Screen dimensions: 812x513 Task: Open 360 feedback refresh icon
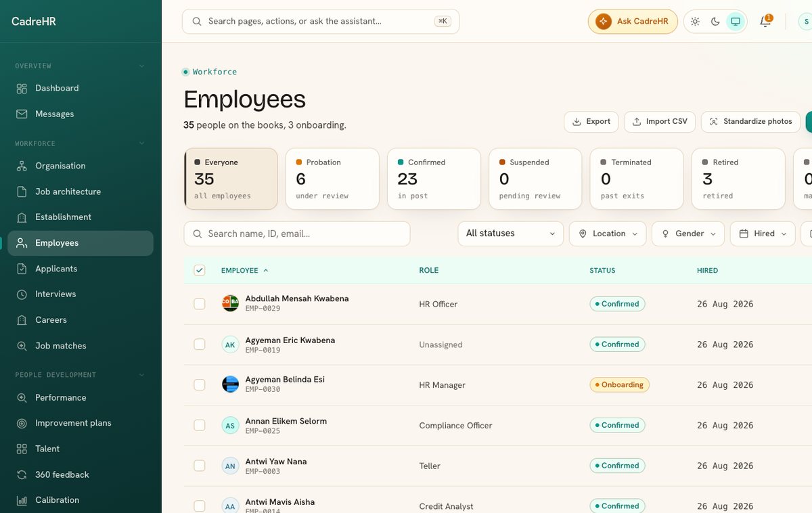coord(22,474)
